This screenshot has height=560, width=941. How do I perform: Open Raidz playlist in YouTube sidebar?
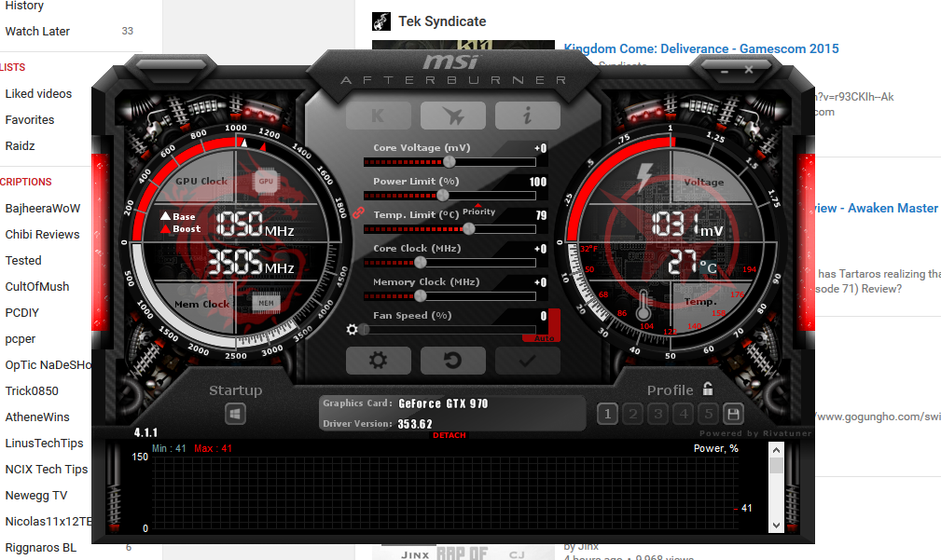[x=20, y=145]
